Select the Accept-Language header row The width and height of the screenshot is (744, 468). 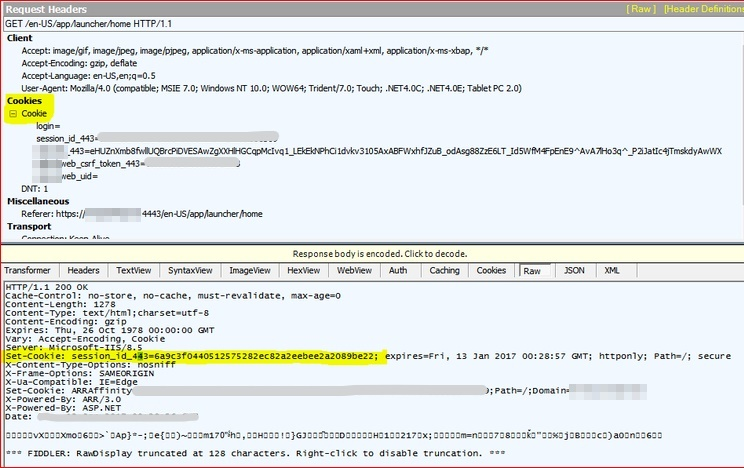tap(88, 76)
